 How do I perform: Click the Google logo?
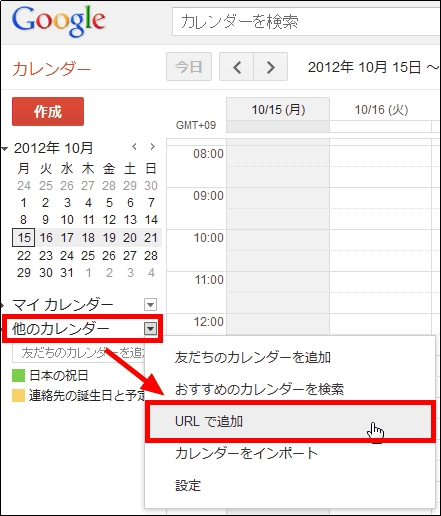59,22
